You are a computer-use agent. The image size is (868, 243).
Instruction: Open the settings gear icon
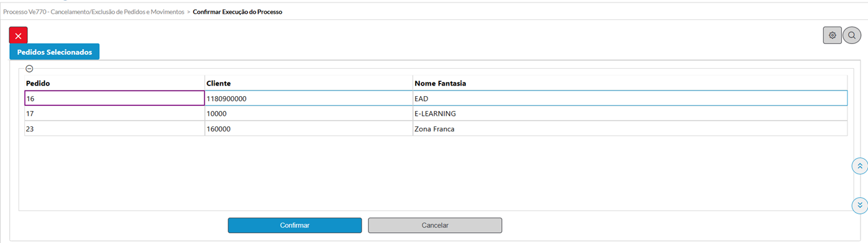tap(832, 35)
